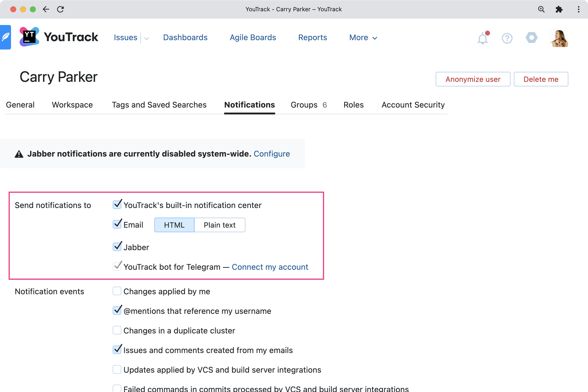588x392 pixels.
Task: Open the browser extensions puzzle icon
Action: click(559, 9)
